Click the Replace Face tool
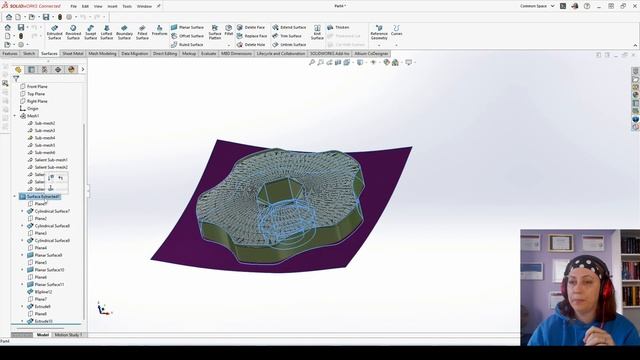Image resolution: width=640 pixels, height=360 pixels. click(x=252, y=36)
